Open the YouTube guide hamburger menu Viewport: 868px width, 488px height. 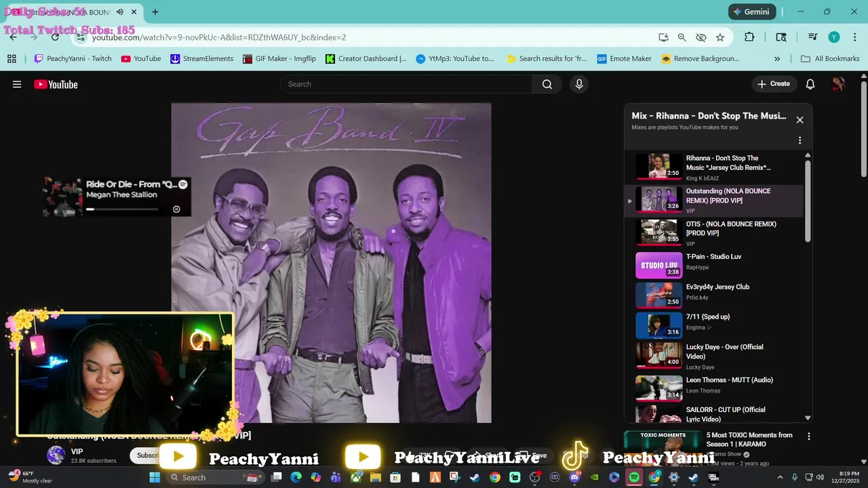pyautogui.click(x=17, y=84)
